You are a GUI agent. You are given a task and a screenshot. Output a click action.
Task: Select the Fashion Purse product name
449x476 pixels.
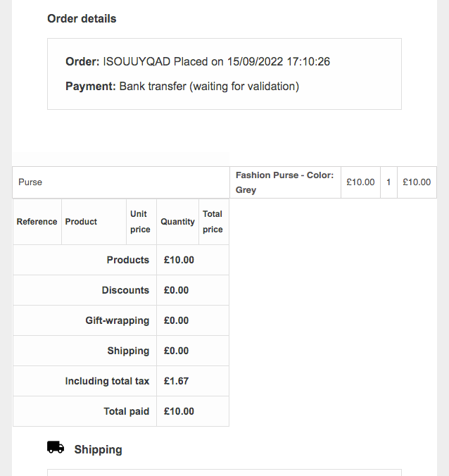click(x=284, y=182)
